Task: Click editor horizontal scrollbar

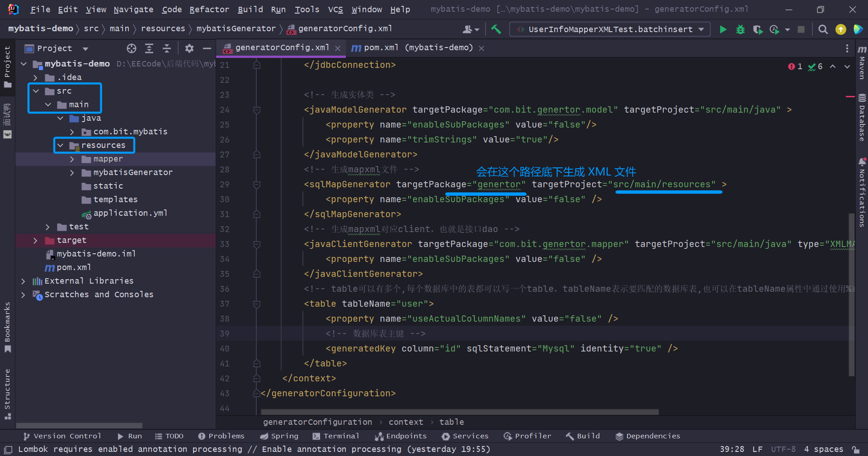Action: click(x=460, y=412)
